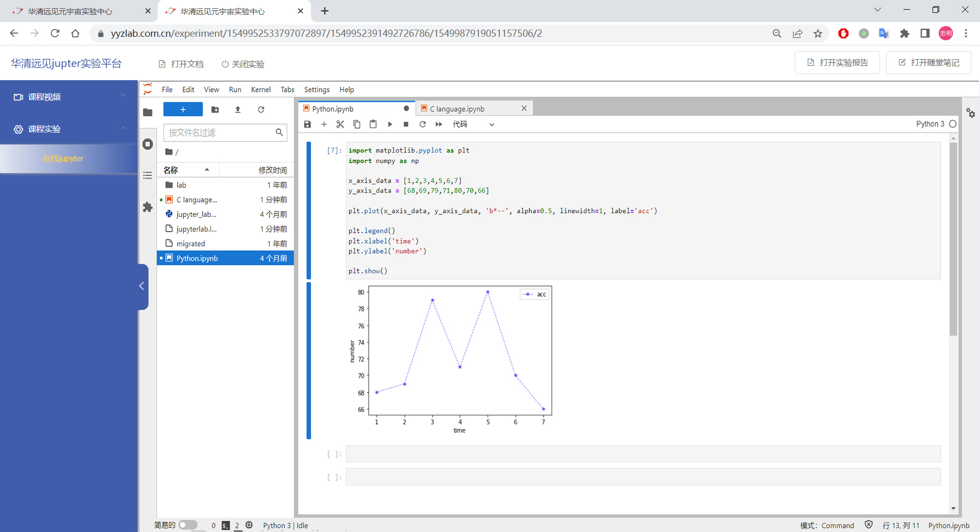Open the extension manager puzzle icon
980x532 pixels.
point(148,207)
